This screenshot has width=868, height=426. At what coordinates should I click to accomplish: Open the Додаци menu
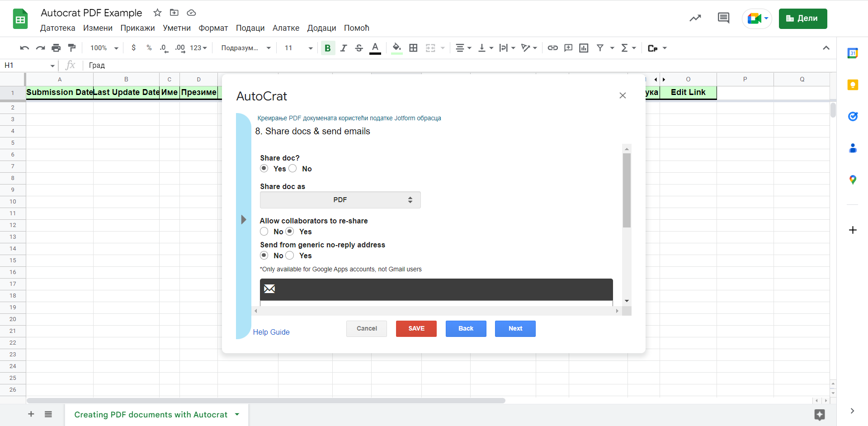tap(321, 28)
